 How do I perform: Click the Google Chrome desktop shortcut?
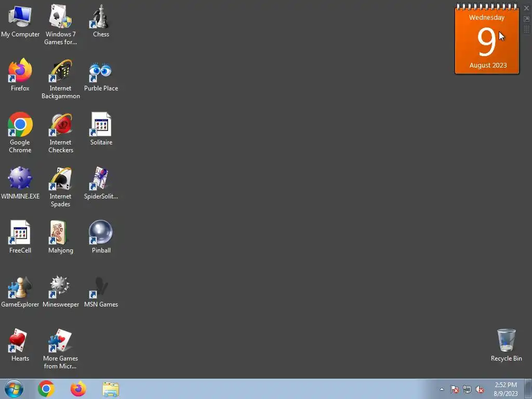point(20,132)
